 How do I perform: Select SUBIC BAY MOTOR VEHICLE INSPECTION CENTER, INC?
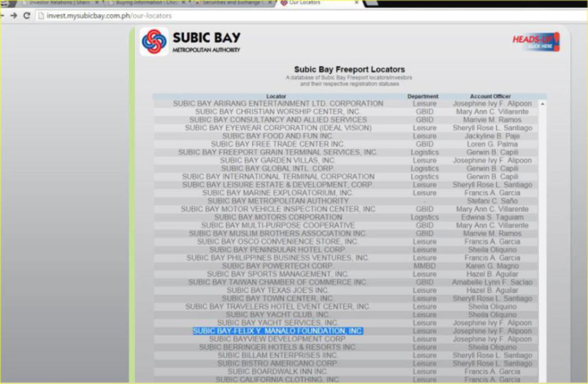278,209
